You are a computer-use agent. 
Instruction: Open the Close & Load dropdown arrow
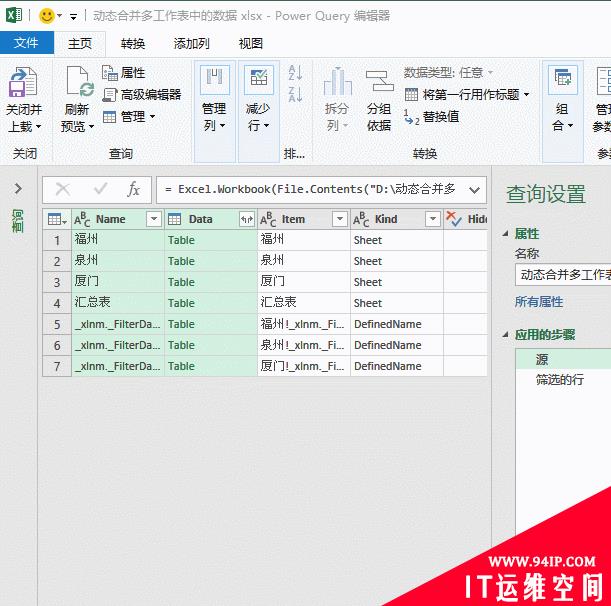[x=38, y=127]
